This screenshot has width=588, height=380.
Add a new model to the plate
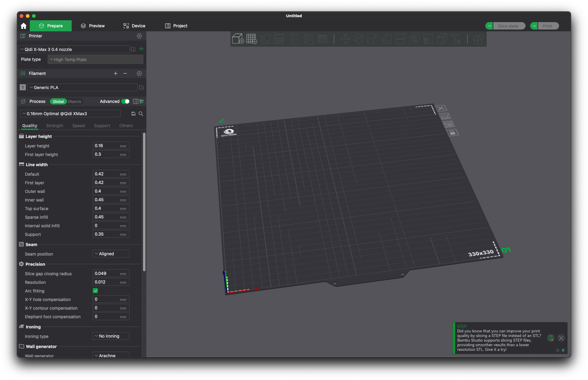coord(238,39)
